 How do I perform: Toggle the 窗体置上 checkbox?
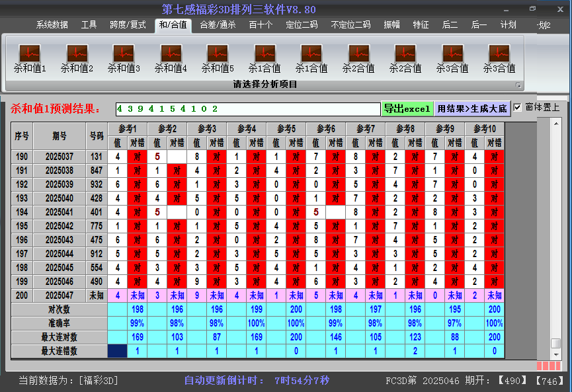[517, 107]
